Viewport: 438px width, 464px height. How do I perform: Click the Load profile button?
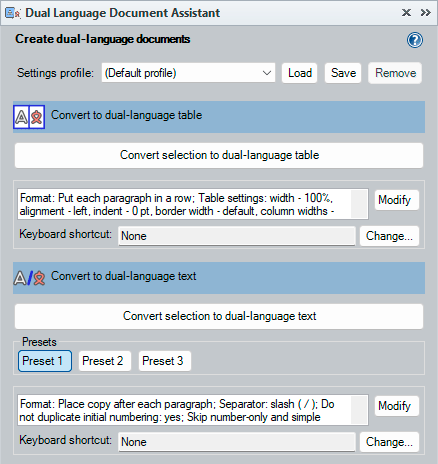pyautogui.click(x=299, y=73)
